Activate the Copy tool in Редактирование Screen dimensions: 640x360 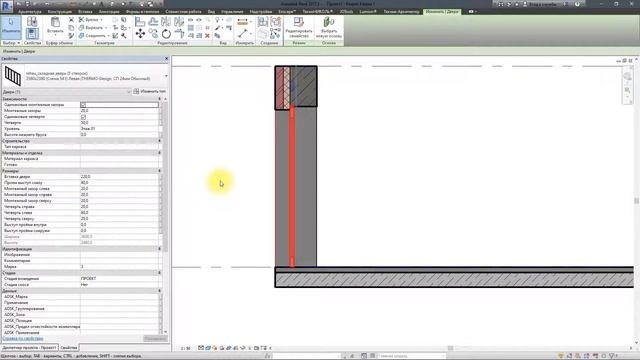tap(153, 34)
